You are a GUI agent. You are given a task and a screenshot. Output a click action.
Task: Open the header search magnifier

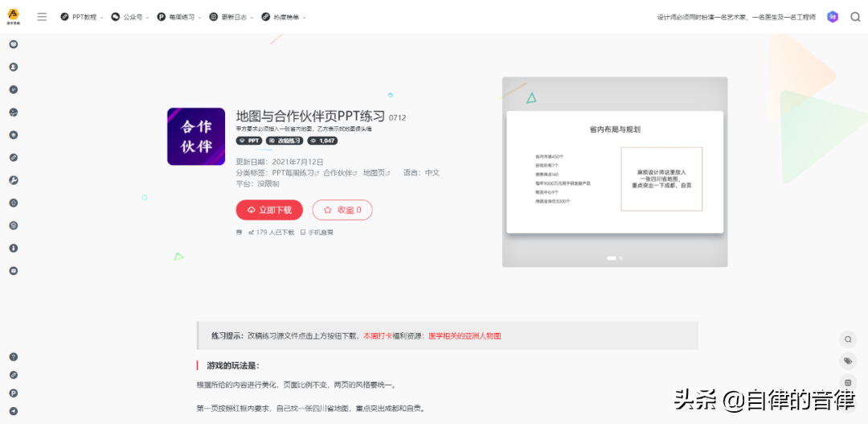(x=855, y=17)
